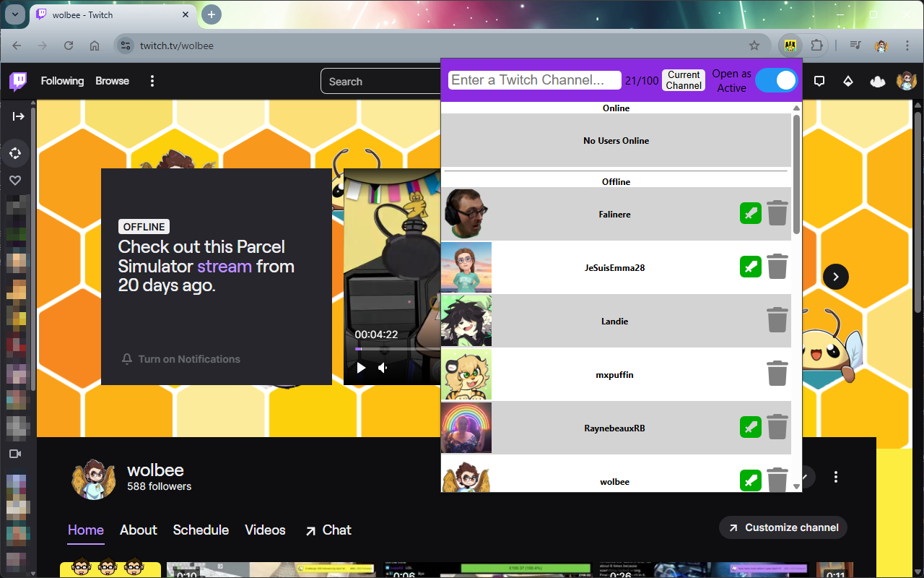Open the Videos tab
Image resolution: width=924 pixels, height=578 pixels.
pos(265,530)
